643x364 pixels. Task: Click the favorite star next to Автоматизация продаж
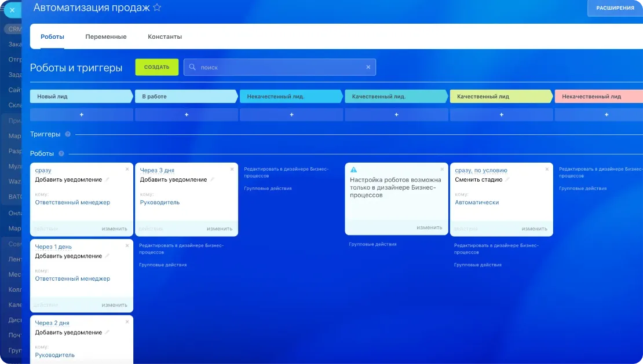(x=157, y=8)
